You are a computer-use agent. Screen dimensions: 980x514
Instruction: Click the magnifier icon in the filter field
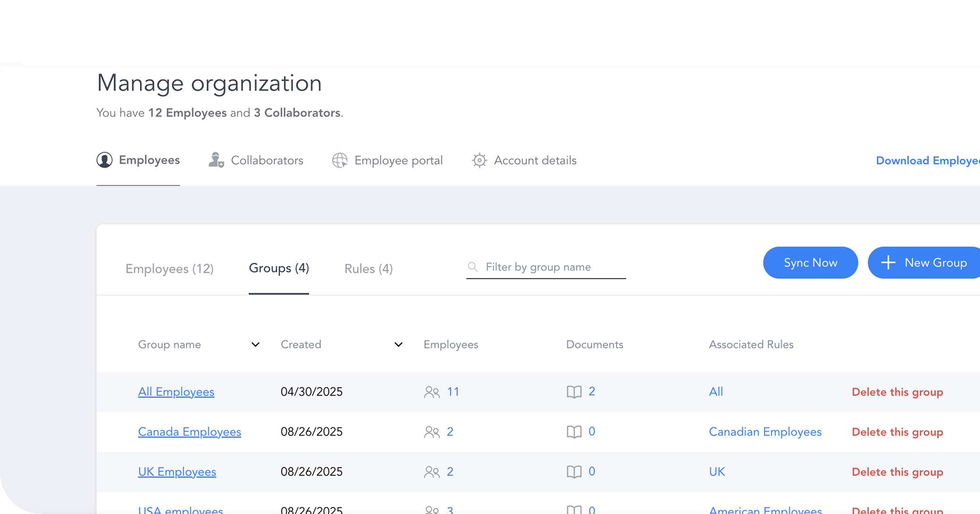coord(473,266)
